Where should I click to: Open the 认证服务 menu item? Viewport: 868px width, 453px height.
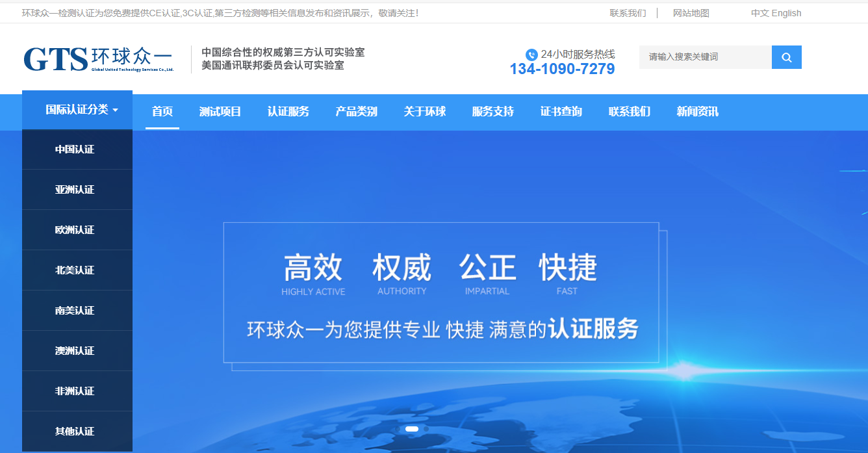coord(288,112)
